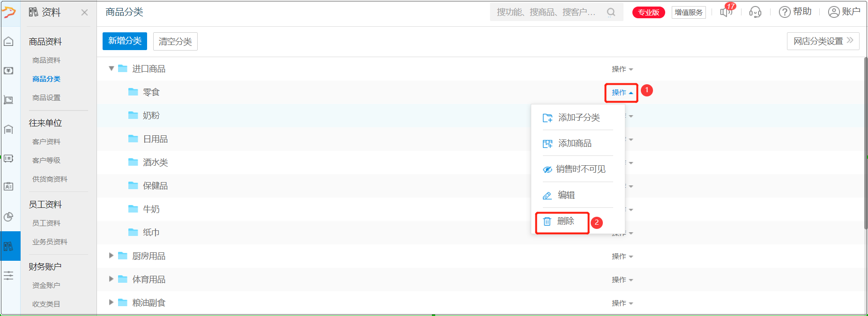
Task: Toggle 销售时不可见 visibility option
Action: (574, 169)
